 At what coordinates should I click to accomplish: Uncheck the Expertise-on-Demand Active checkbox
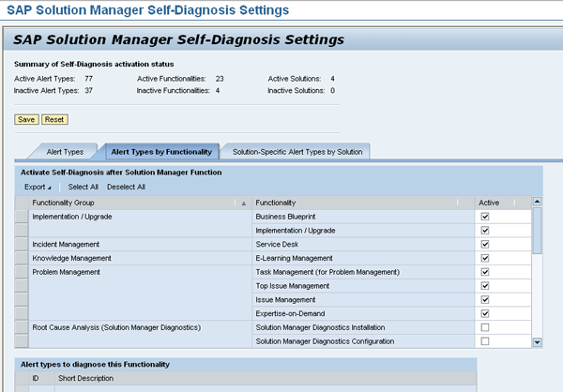click(485, 314)
